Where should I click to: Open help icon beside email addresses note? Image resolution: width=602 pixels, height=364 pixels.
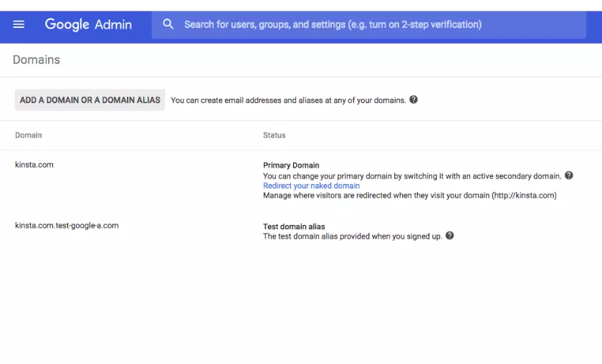414,100
